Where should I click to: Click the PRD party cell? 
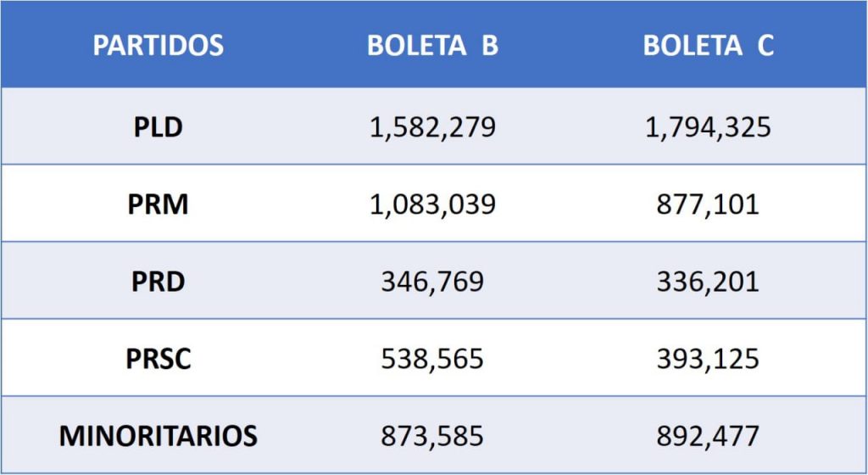(158, 282)
